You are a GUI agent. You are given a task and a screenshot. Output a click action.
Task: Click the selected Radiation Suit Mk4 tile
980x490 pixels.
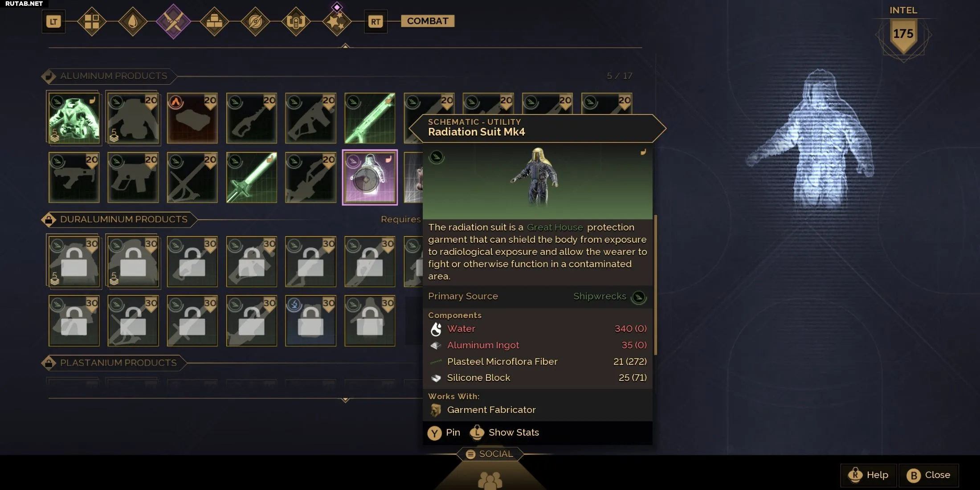point(370,177)
